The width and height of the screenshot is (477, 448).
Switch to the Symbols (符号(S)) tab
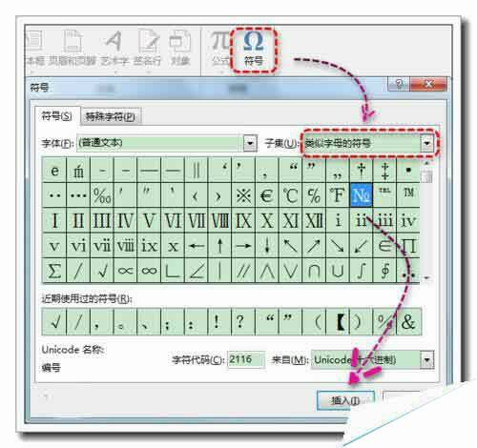point(57,116)
